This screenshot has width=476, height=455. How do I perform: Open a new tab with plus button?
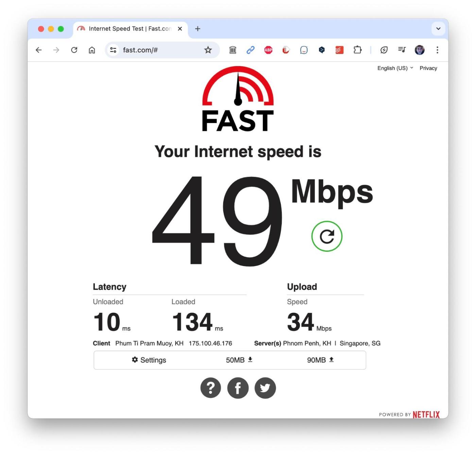pos(198,29)
